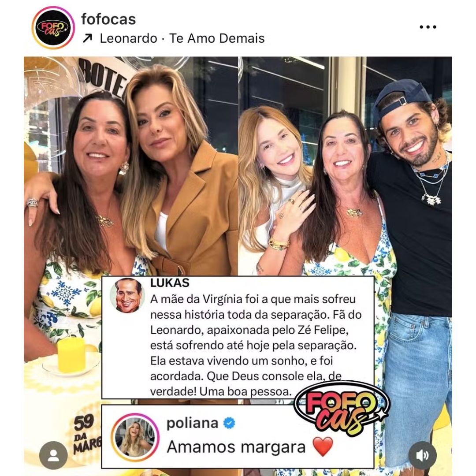
Task: Tap the left photo of two women
Action: [131, 166]
